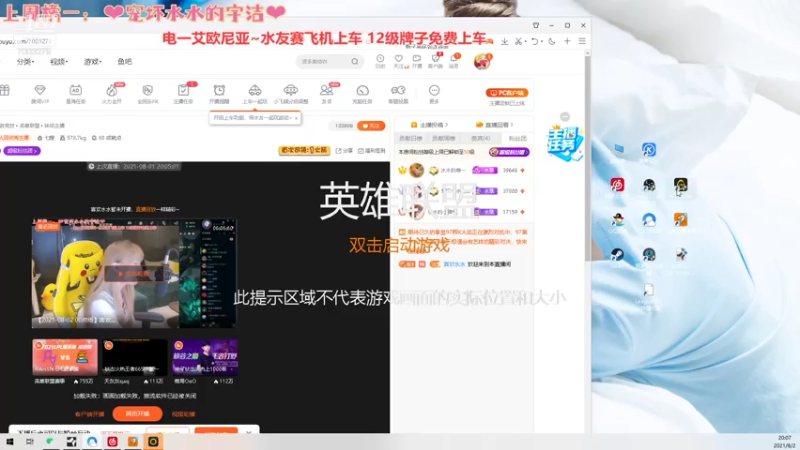
Task: Switch to the 粉丝团 tab
Action: point(517,138)
